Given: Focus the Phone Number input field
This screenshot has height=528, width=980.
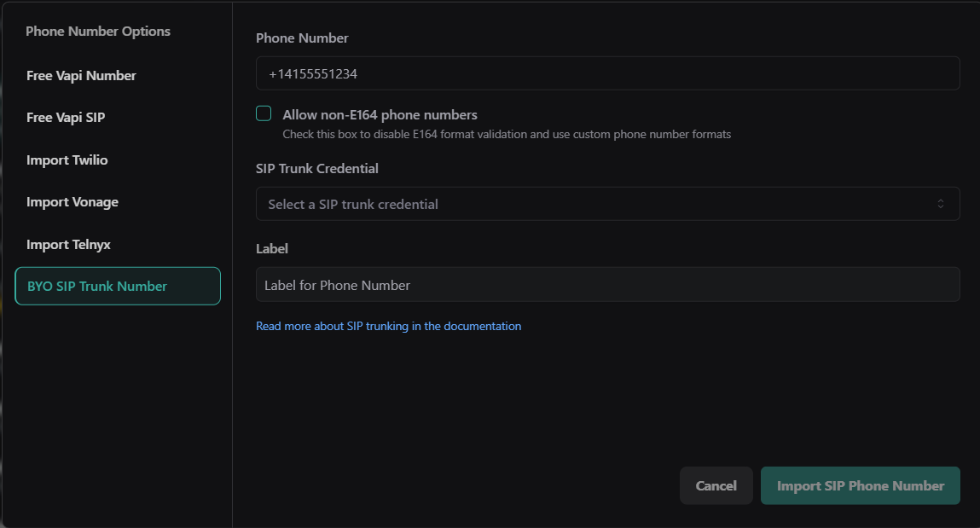Looking at the screenshot, I should (x=607, y=74).
